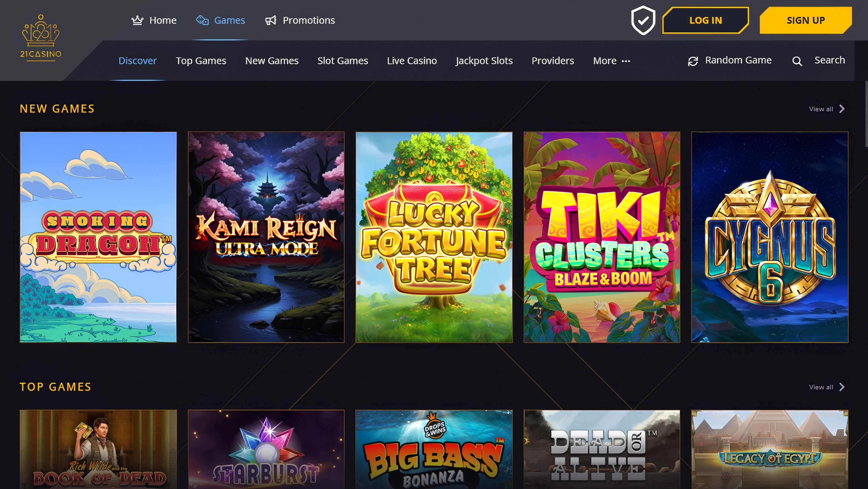The height and width of the screenshot is (489, 868).
Task: Click the TOP GAMES section heading
Action: 55,387
